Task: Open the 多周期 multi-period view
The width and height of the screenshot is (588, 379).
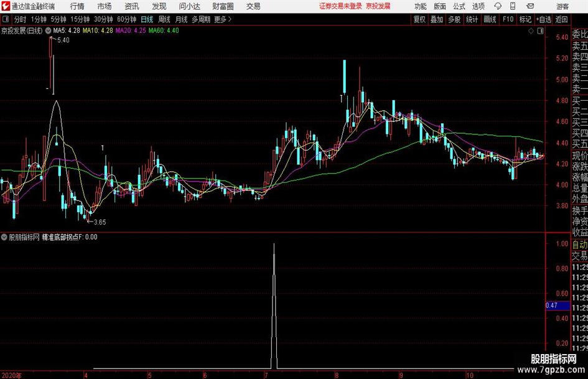Action: coord(201,19)
